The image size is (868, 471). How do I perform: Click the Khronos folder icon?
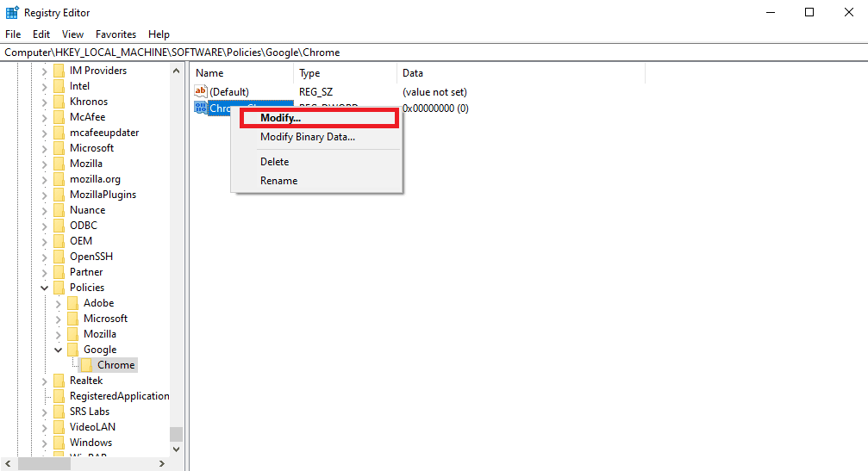[59, 102]
